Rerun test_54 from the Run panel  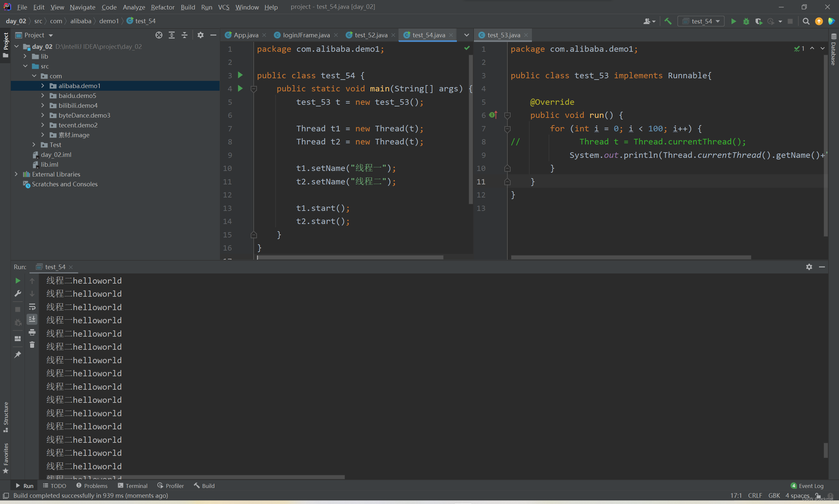(x=18, y=281)
